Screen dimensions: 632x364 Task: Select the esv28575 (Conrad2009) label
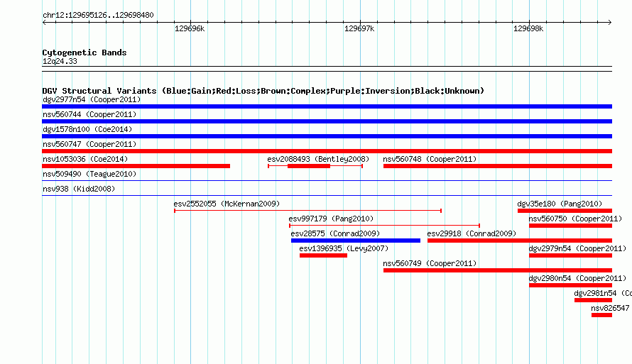point(335,233)
